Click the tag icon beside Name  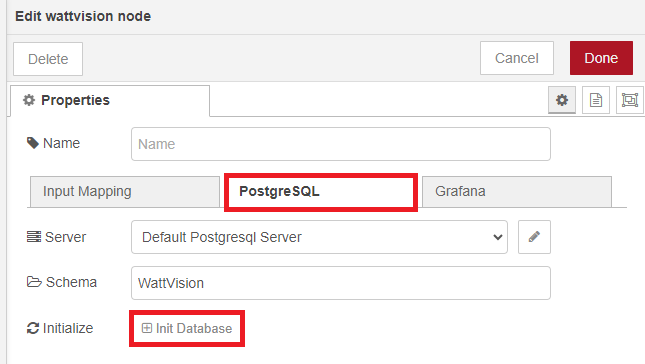tap(32, 143)
